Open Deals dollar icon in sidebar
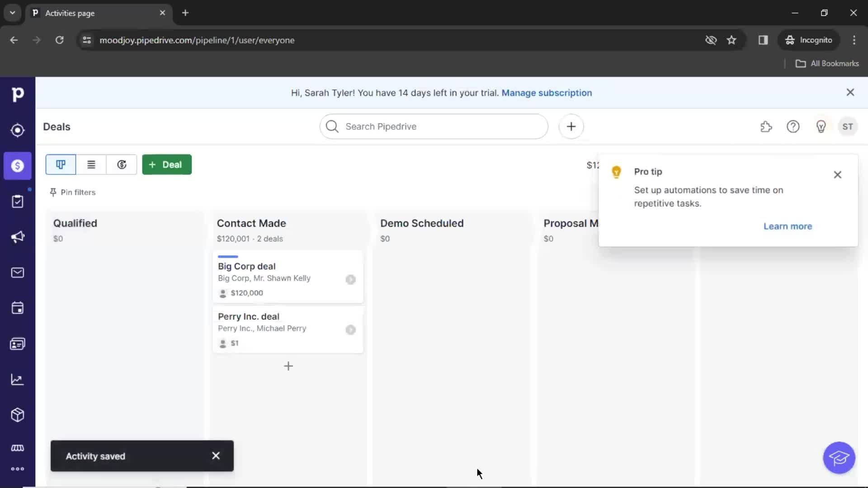868x488 pixels. (18, 166)
